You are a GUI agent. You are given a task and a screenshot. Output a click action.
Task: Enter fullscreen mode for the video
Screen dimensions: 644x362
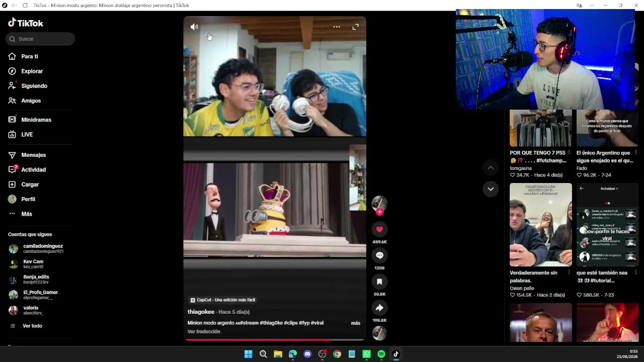[x=355, y=27]
